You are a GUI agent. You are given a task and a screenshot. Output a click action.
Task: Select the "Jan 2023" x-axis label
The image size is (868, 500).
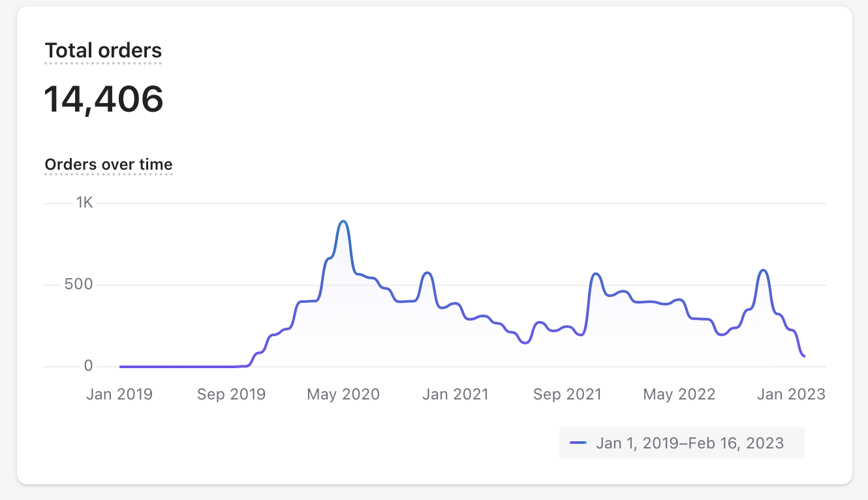tap(791, 394)
